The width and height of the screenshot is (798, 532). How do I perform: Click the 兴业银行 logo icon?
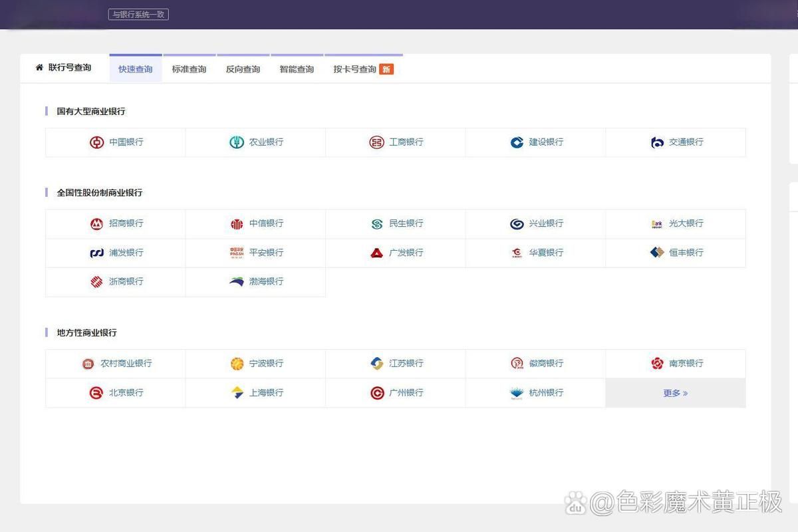click(x=517, y=224)
